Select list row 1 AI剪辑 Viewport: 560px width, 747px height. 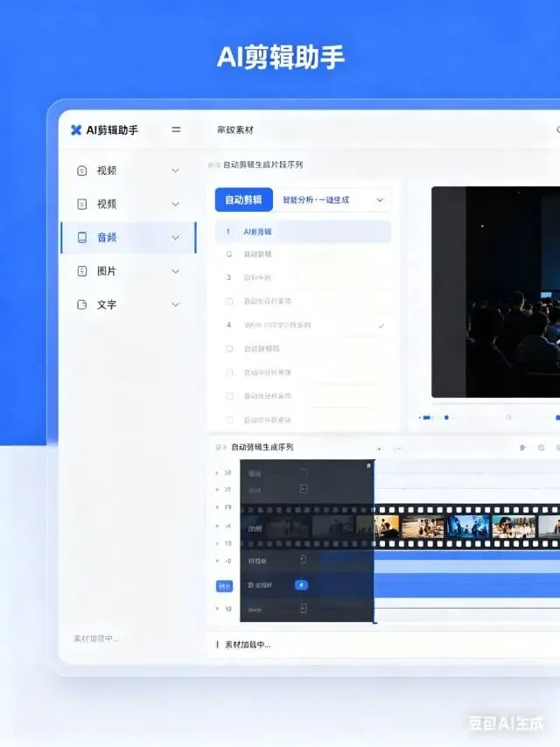coord(303,232)
